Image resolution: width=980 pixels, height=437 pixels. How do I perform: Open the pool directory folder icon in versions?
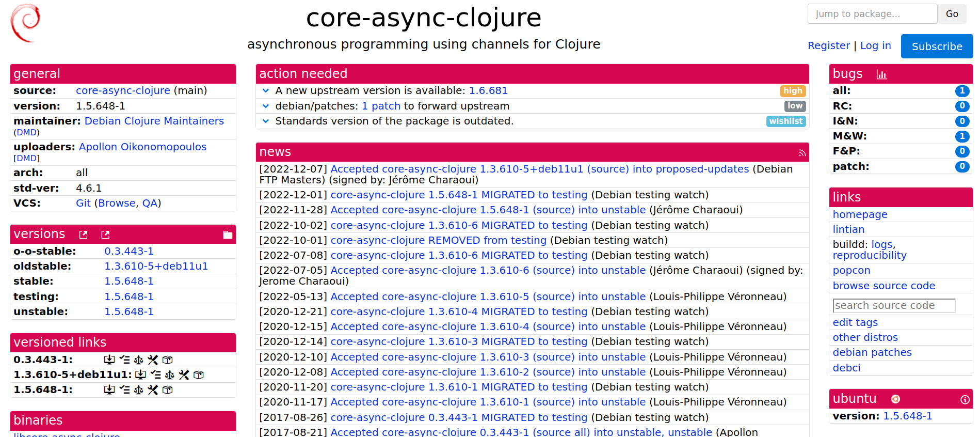tap(228, 235)
